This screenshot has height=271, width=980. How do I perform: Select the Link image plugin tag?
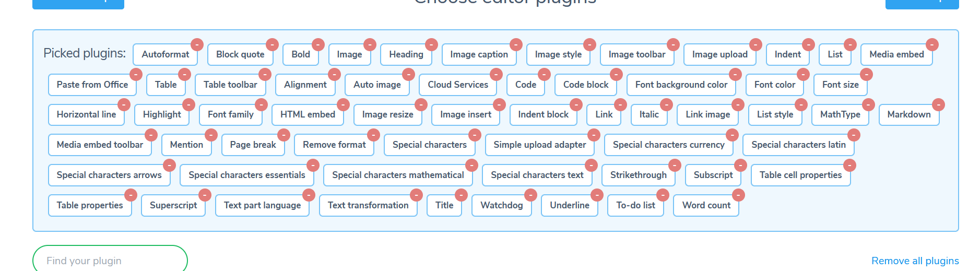pyautogui.click(x=707, y=114)
